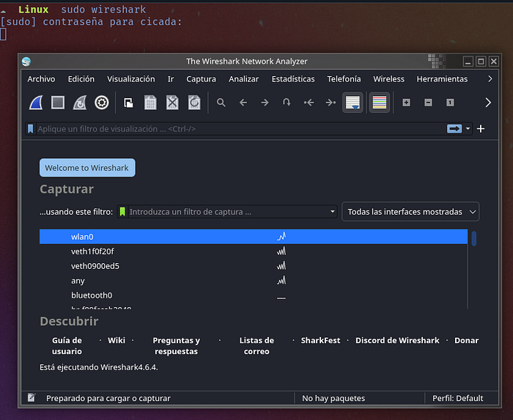Open the Analizar menu
513x420 pixels.
tap(244, 79)
